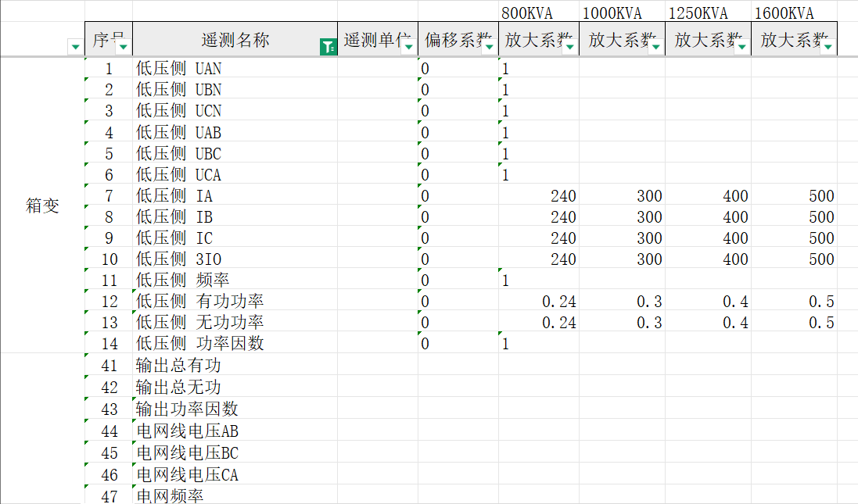Select the 1000KVA label cell

pos(622,12)
